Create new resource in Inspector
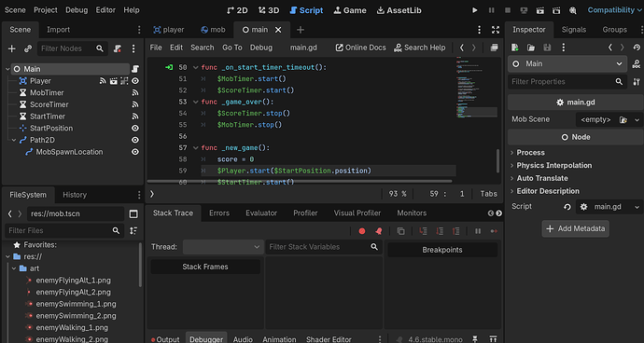 [515, 48]
